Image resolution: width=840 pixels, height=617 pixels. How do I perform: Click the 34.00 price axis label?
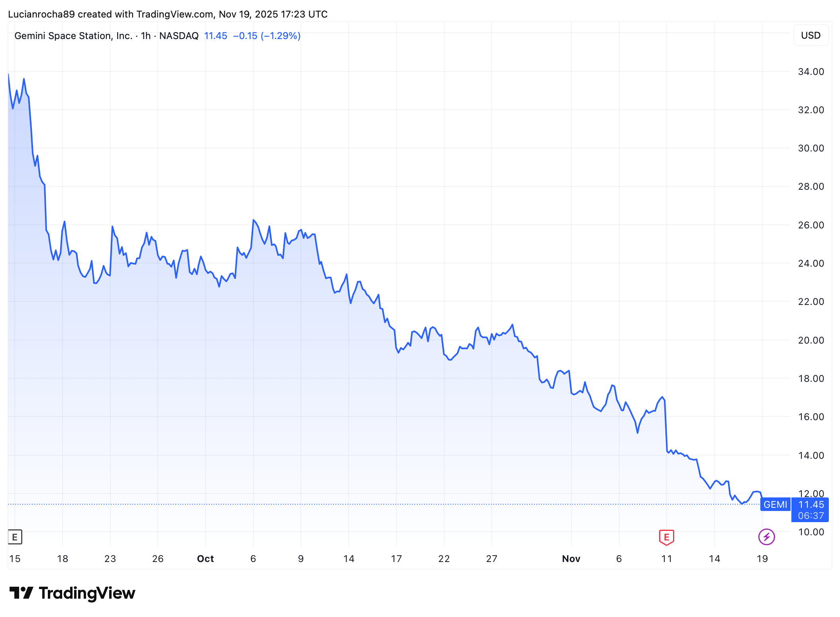(811, 72)
